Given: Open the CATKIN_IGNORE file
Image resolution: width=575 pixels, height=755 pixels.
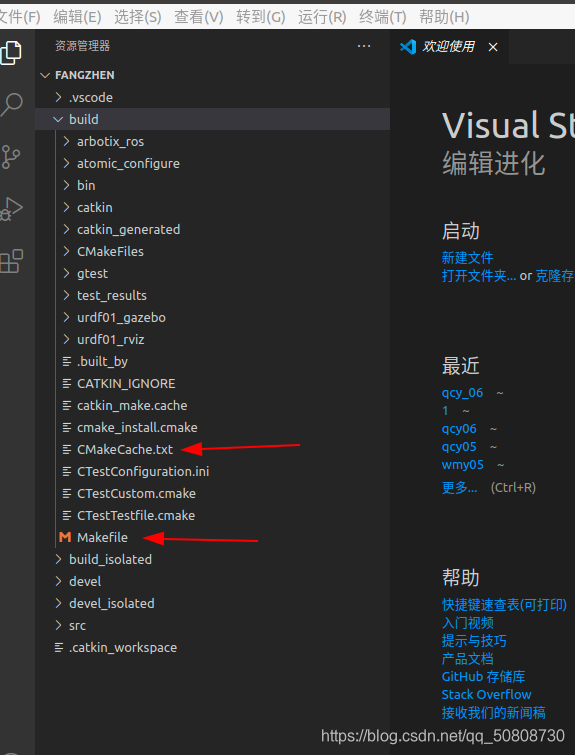Looking at the screenshot, I should pyautogui.click(x=126, y=384).
